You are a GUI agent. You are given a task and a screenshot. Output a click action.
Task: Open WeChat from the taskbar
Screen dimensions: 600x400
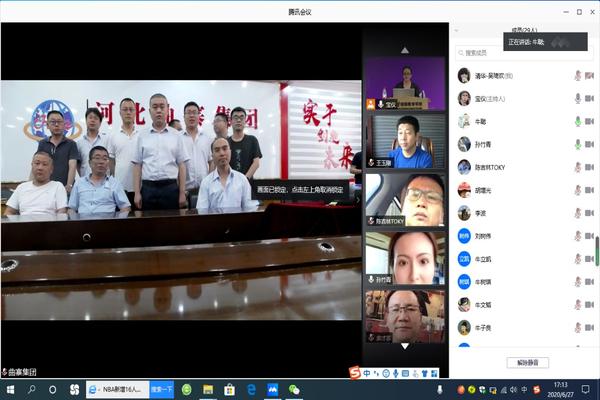coord(294,390)
